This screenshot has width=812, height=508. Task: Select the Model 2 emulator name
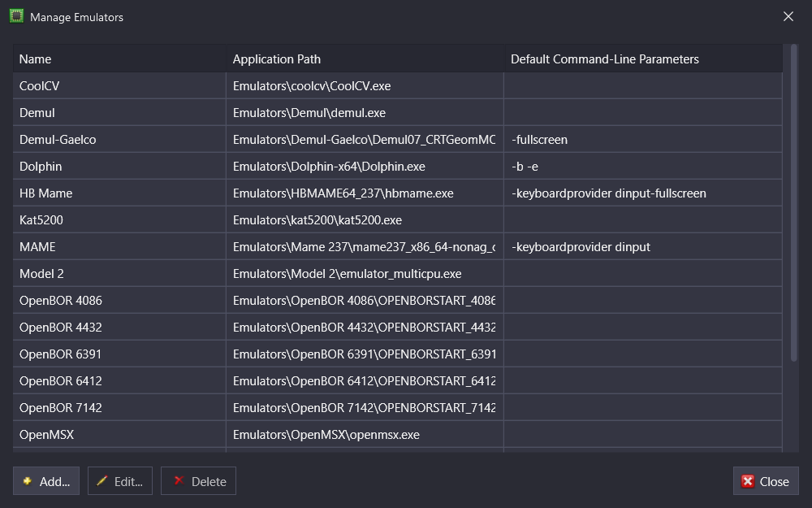click(41, 274)
